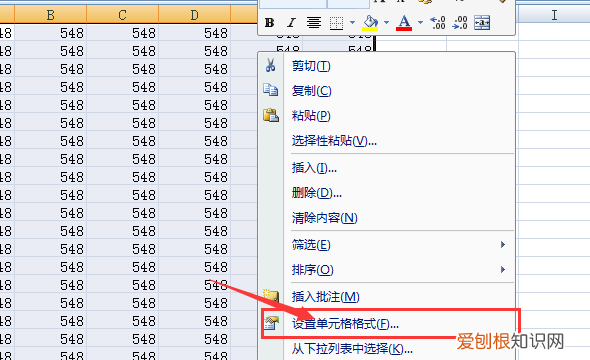
Task: Open the fill color dropdown arrow
Action: (386, 23)
